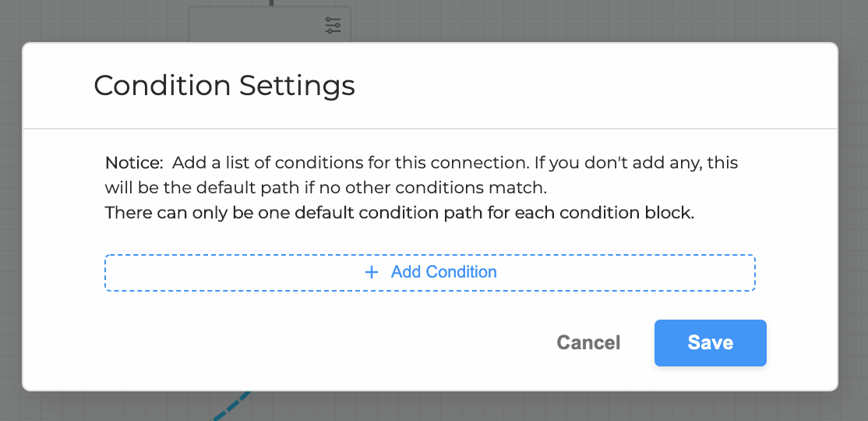
Task: Save the condition settings
Action: coord(710,343)
